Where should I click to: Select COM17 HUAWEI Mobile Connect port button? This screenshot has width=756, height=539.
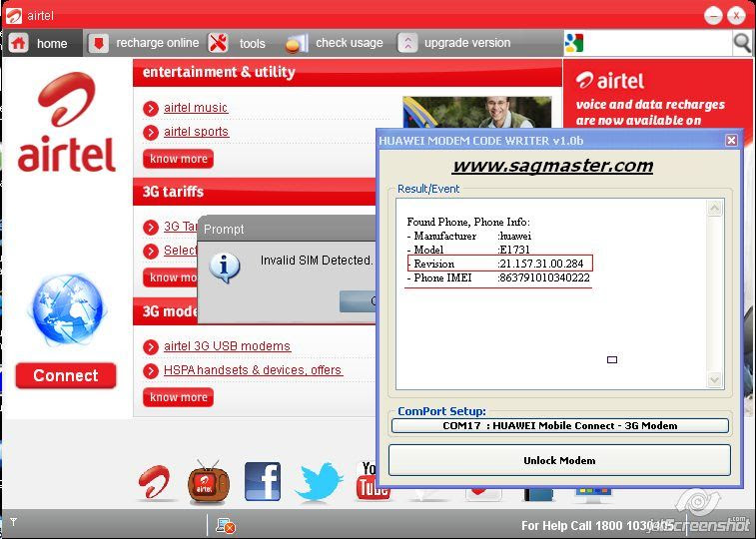[560, 426]
